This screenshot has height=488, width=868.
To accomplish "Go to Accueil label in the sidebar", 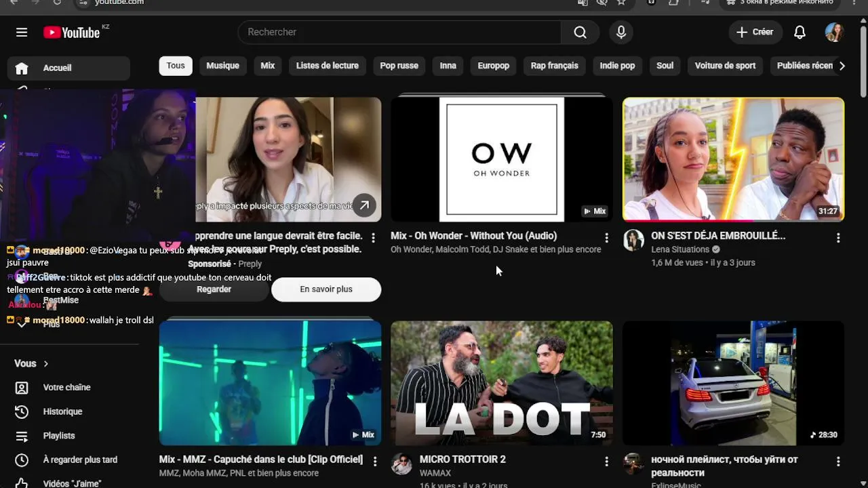I will 57,68.
